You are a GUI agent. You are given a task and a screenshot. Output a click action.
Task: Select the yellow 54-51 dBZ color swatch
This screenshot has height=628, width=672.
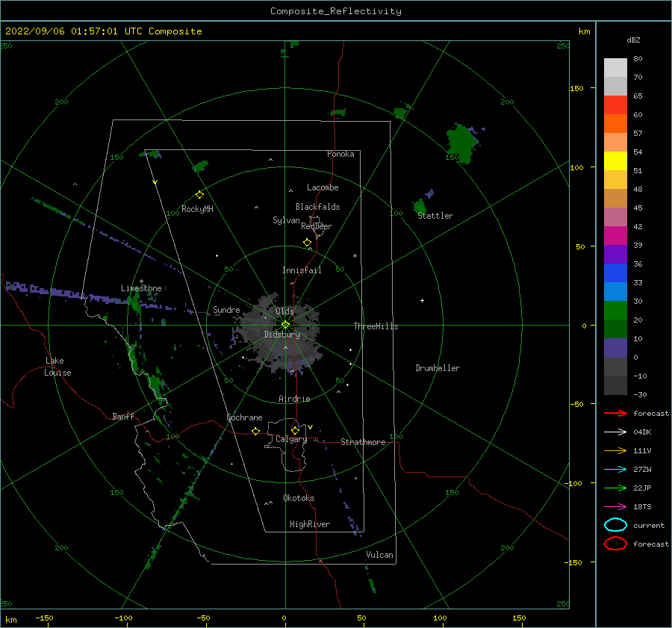click(615, 161)
